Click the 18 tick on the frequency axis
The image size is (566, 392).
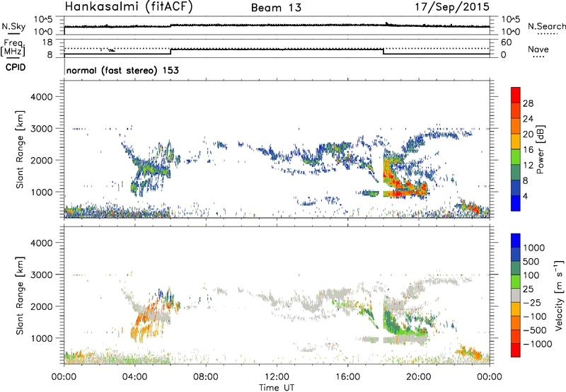pos(47,42)
